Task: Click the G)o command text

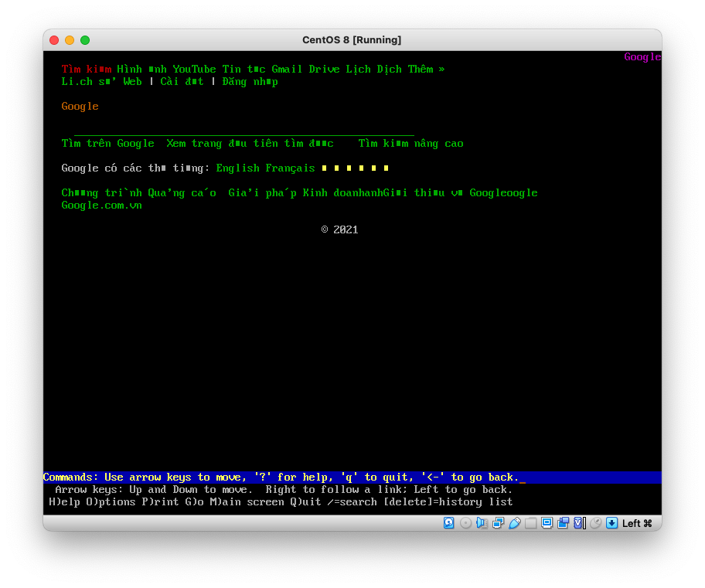Action: pyautogui.click(x=194, y=502)
